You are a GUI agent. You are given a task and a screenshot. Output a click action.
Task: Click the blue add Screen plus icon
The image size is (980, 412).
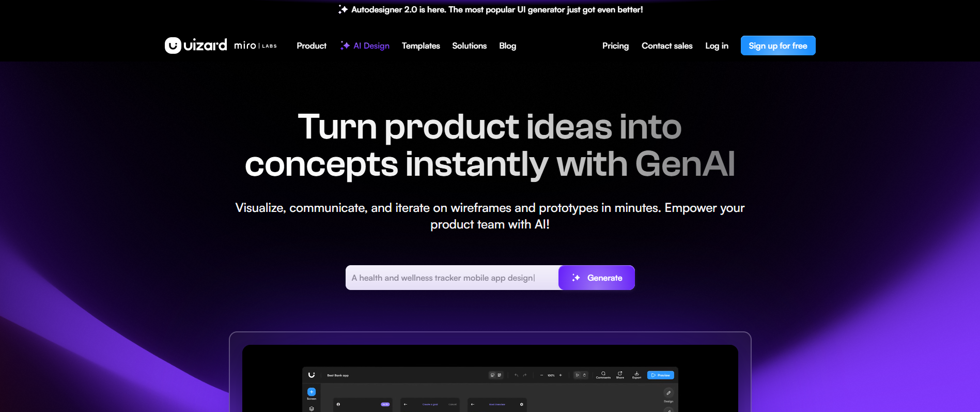click(312, 392)
